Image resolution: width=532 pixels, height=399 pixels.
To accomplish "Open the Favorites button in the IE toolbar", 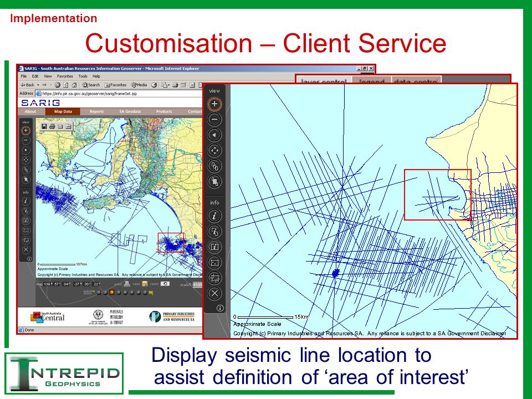I will click(x=115, y=85).
